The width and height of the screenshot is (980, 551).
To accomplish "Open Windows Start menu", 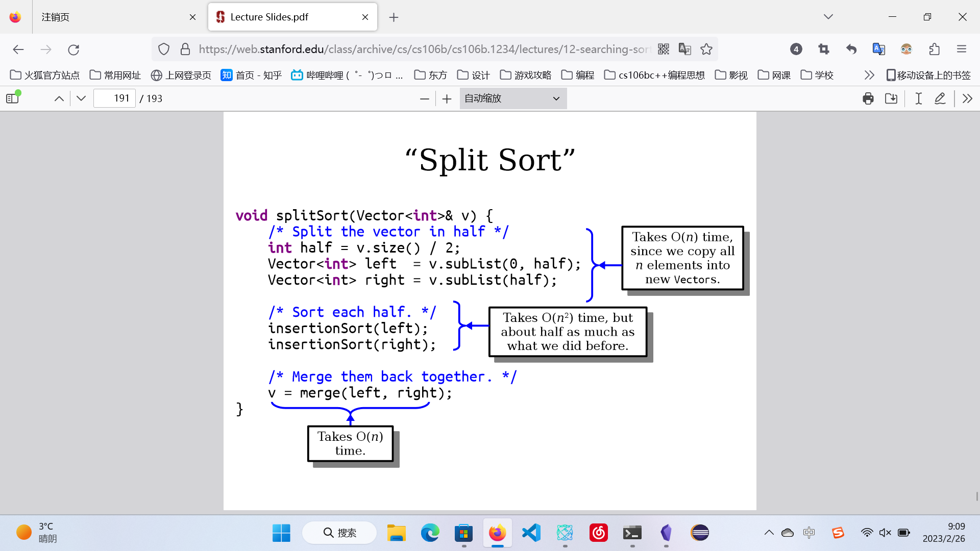I will tap(281, 533).
